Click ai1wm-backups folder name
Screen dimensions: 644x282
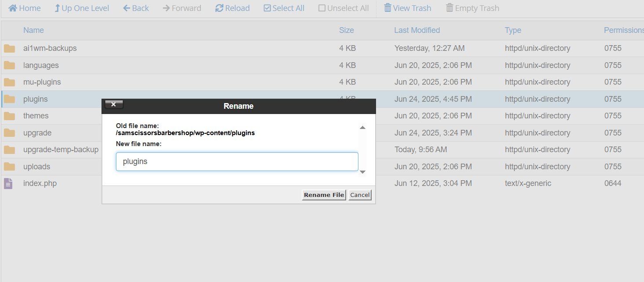50,48
